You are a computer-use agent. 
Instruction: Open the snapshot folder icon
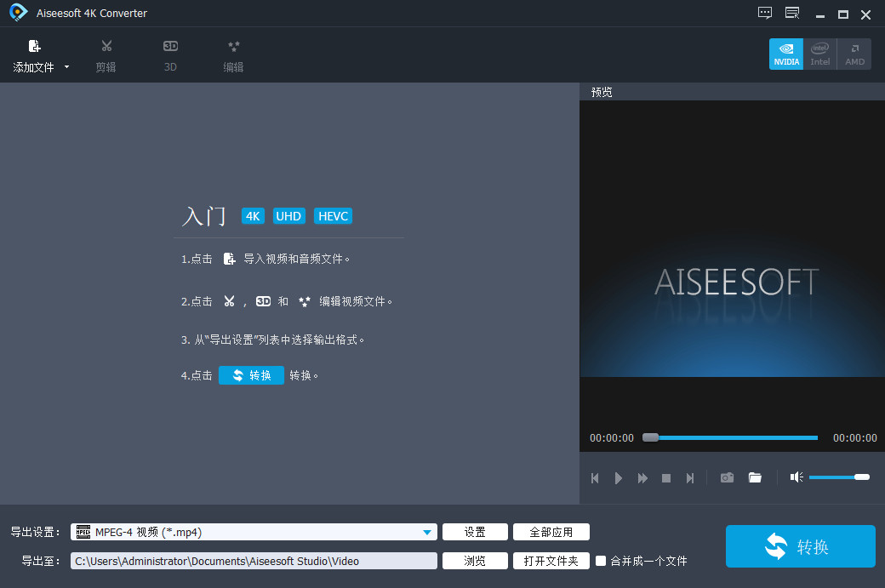(755, 477)
